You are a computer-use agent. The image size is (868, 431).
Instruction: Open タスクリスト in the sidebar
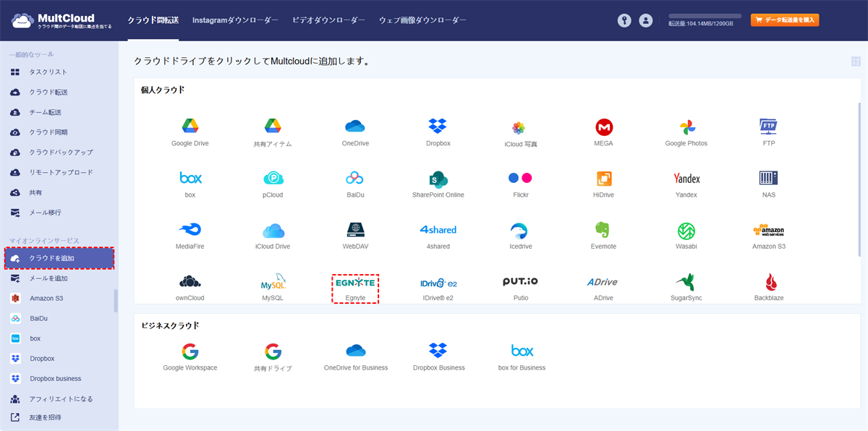[48, 72]
